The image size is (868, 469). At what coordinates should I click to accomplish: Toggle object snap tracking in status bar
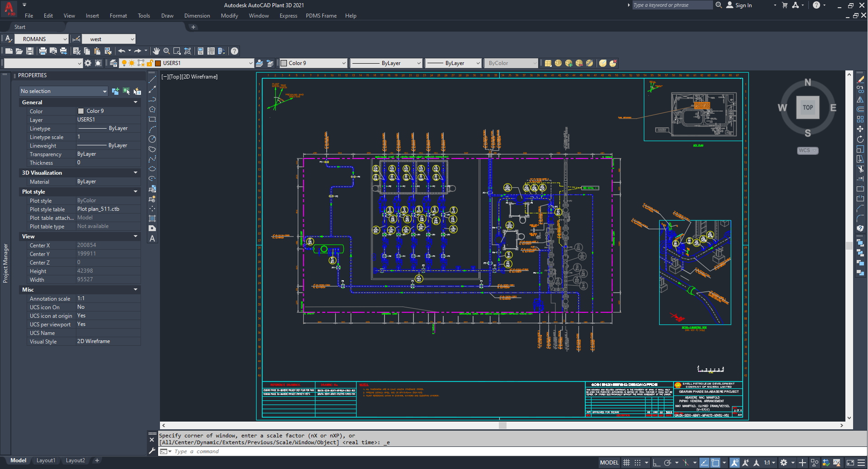tap(704, 463)
